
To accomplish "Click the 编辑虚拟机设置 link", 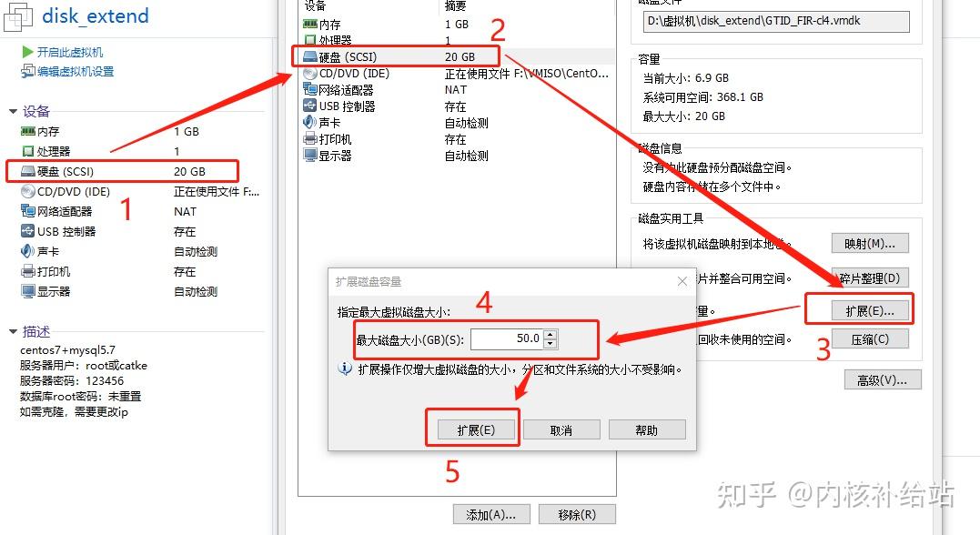I will (x=76, y=71).
